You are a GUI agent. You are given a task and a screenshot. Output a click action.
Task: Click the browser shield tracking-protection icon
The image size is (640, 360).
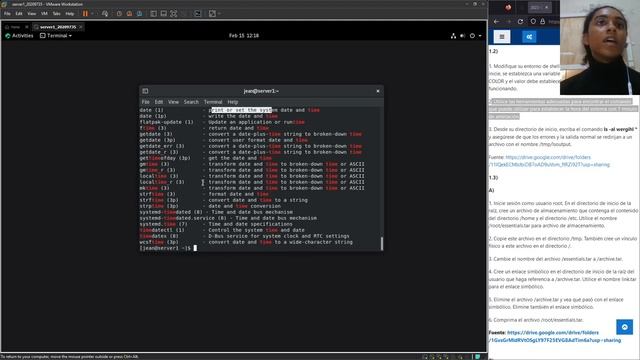pyautogui.click(x=533, y=21)
